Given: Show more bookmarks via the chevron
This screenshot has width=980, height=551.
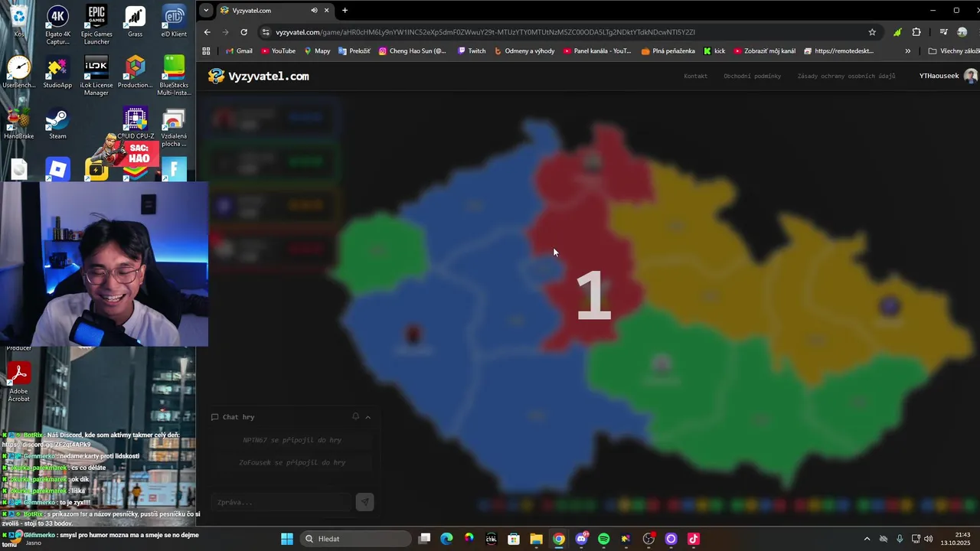Looking at the screenshot, I should point(908,51).
